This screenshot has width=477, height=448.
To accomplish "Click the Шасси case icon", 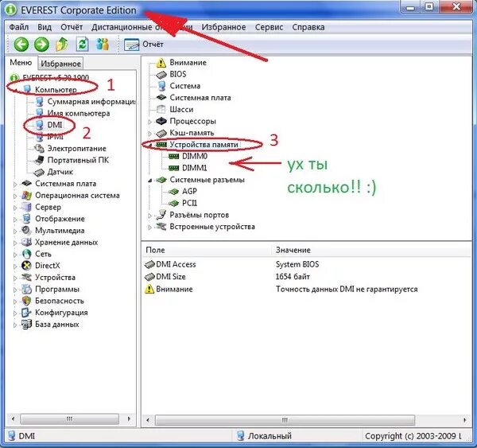I will click(x=161, y=109).
